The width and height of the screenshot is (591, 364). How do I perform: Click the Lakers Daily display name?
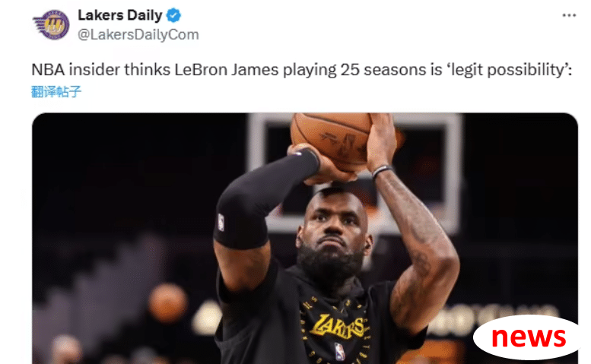click(120, 15)
